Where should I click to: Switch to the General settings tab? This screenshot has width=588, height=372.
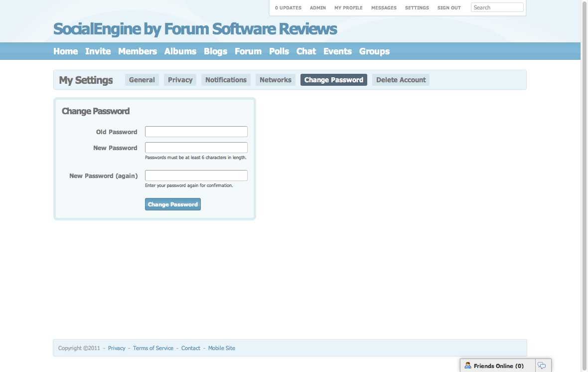(x=142, y=80)
